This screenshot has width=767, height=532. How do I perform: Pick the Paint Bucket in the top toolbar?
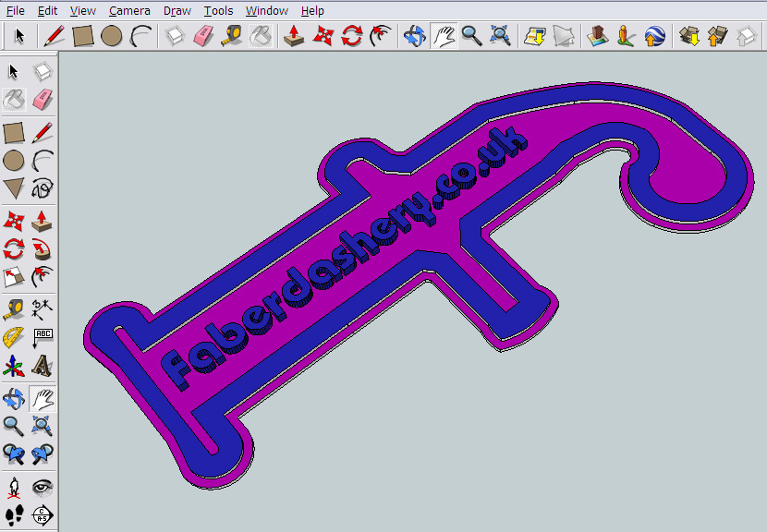261,36
